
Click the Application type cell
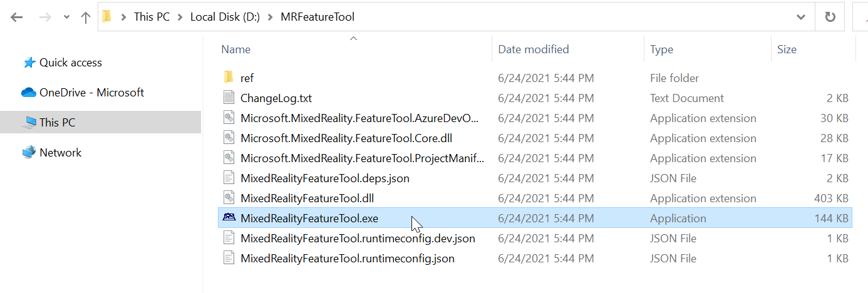678,218
